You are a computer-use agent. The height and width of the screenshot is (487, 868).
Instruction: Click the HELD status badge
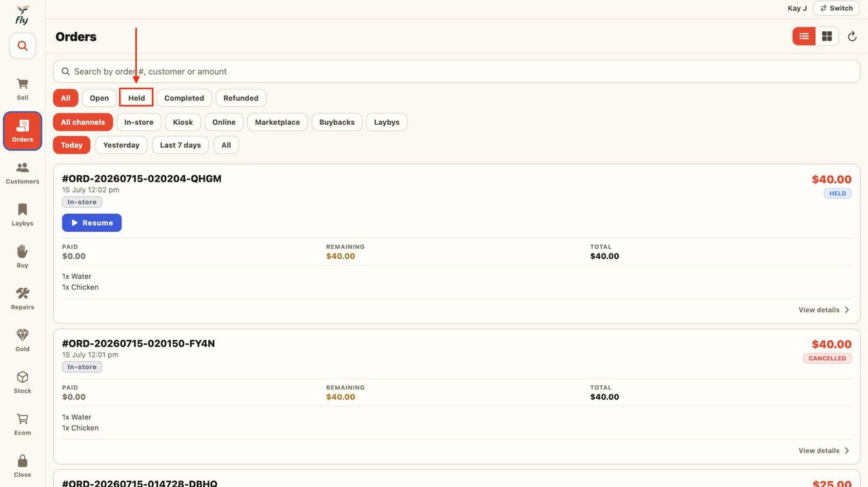pyautogui.click(x=837, y=193)
